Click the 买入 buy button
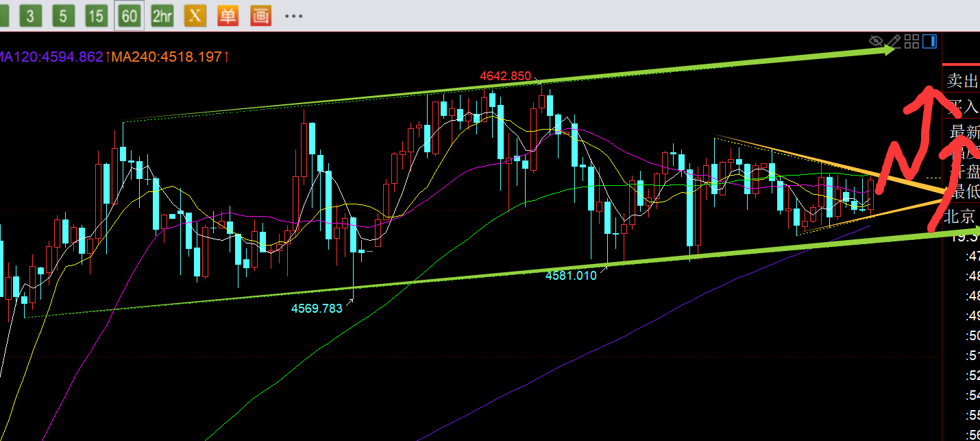Viewport: 980px width, 441px height. [x=963, y=106]
